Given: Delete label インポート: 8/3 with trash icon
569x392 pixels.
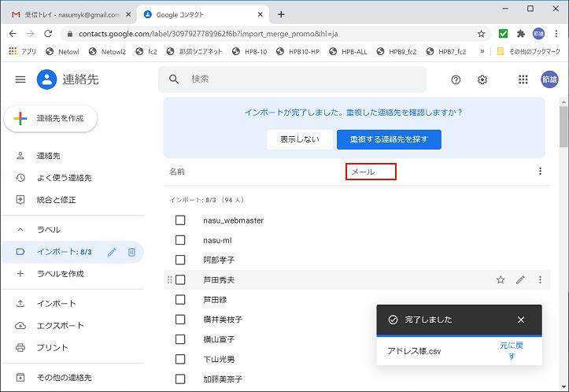Looking at the screenshot, I should click(131, 252).
